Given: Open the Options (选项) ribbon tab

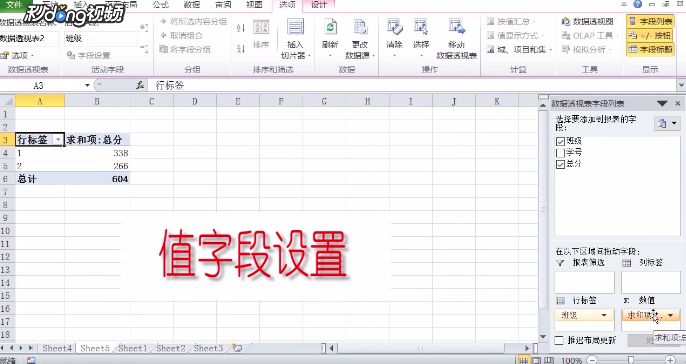Looking at the screenshot, I should [287, 5].
